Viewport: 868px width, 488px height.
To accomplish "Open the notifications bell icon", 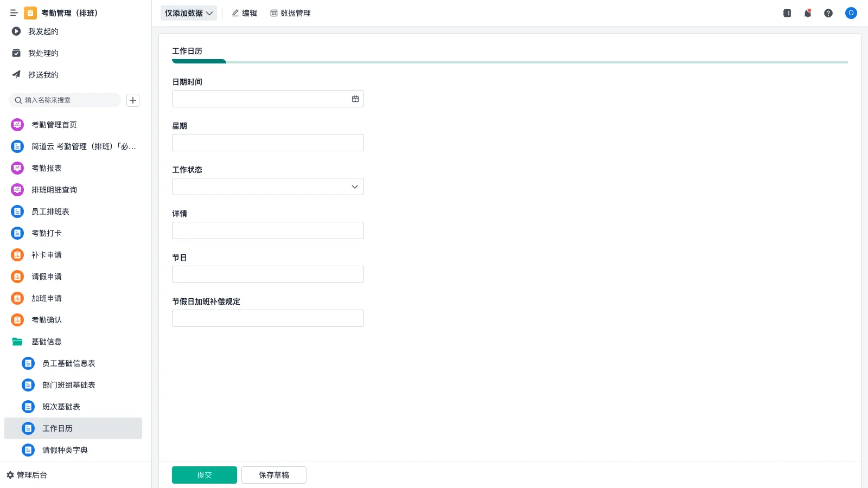I will coord(807,13).
